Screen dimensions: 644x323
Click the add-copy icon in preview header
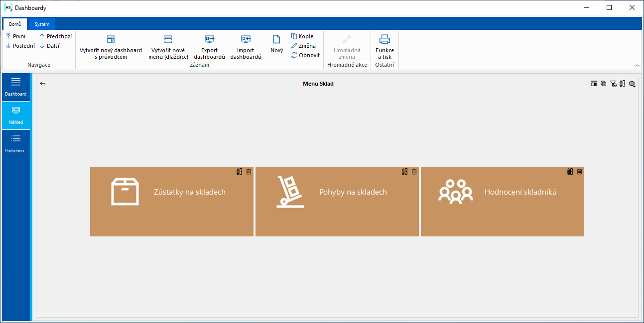(x=603, y=84)
